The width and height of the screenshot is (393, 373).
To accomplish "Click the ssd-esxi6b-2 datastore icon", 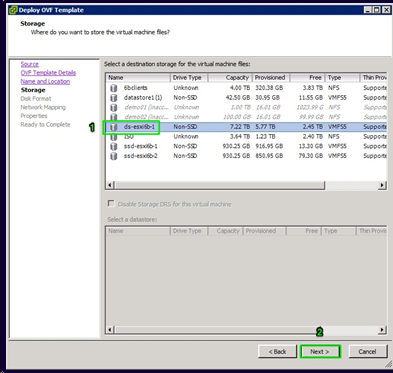I will (114, 156).
